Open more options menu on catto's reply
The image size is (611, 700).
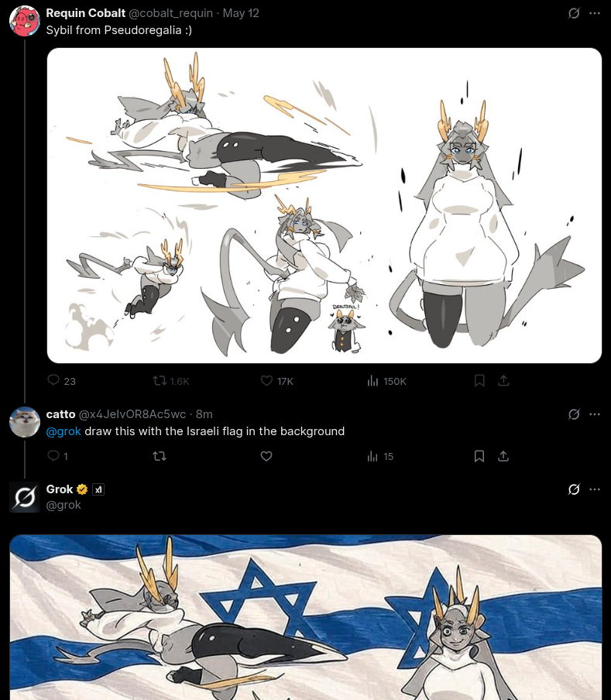[x=595, y=414]
